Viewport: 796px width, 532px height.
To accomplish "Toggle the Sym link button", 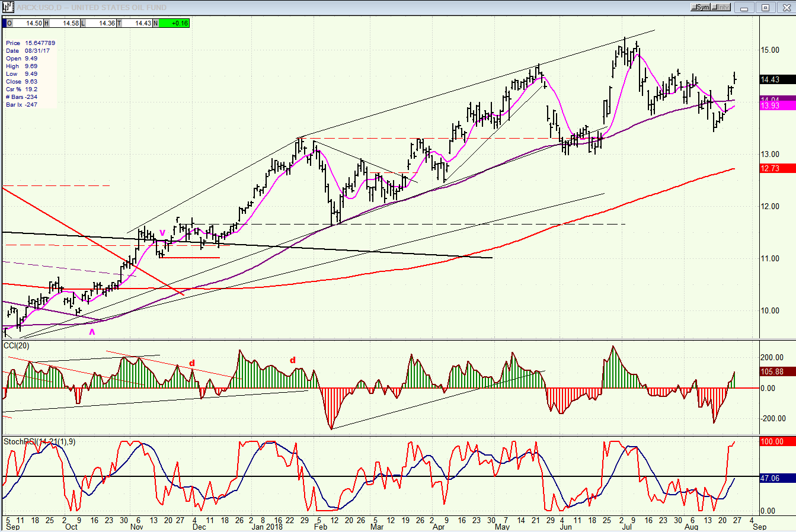I will pos(701,7).
